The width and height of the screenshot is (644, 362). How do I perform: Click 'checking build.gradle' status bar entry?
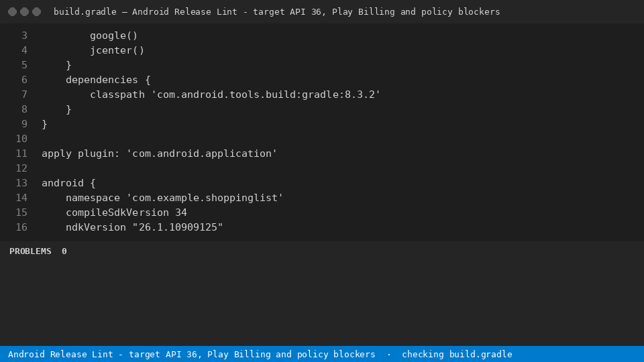(x=457, y=354)
